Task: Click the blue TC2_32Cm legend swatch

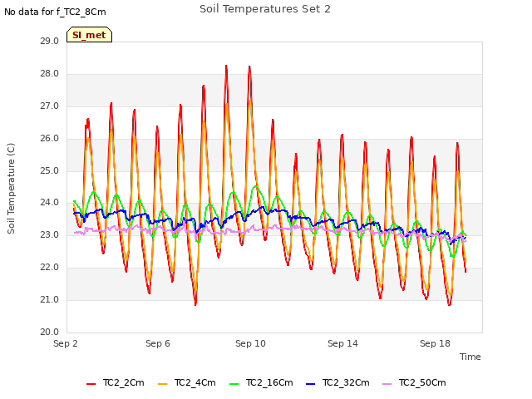Action: point(310,384)
